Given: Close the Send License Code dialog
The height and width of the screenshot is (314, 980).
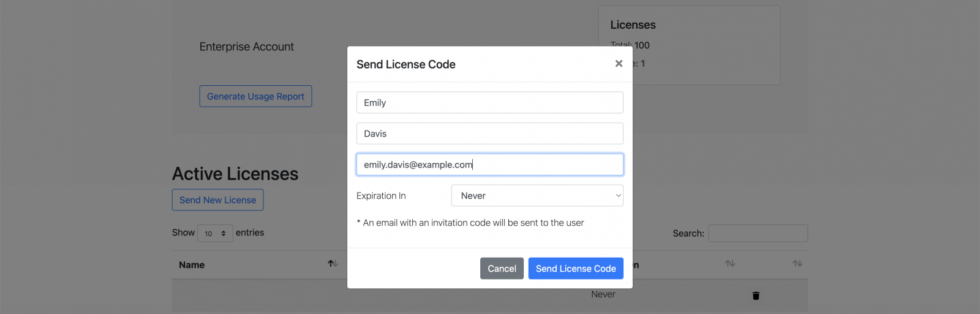Looking at the screenshot, I should coord(619,64).
